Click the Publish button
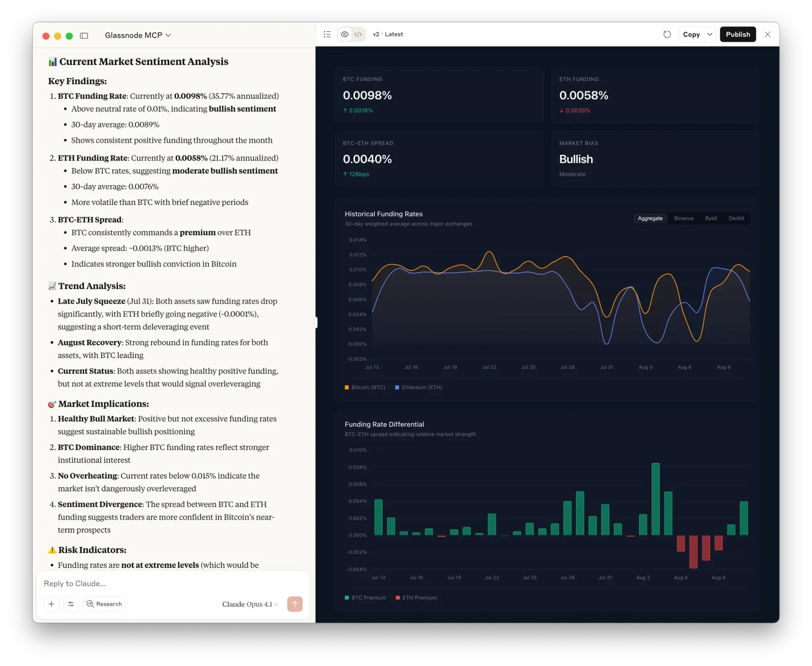Screen dimensions: 812x666 738,34
